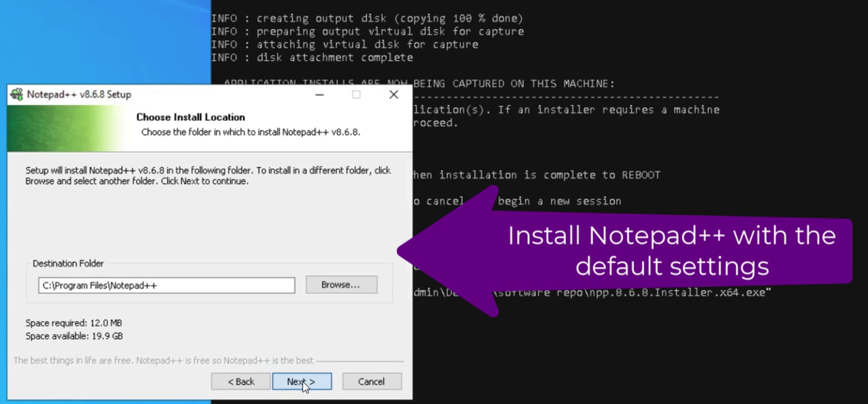Screen dimensions: 868x404
Task: Click the console line 'preparing output virtual disk'
Action: [367, 32]
